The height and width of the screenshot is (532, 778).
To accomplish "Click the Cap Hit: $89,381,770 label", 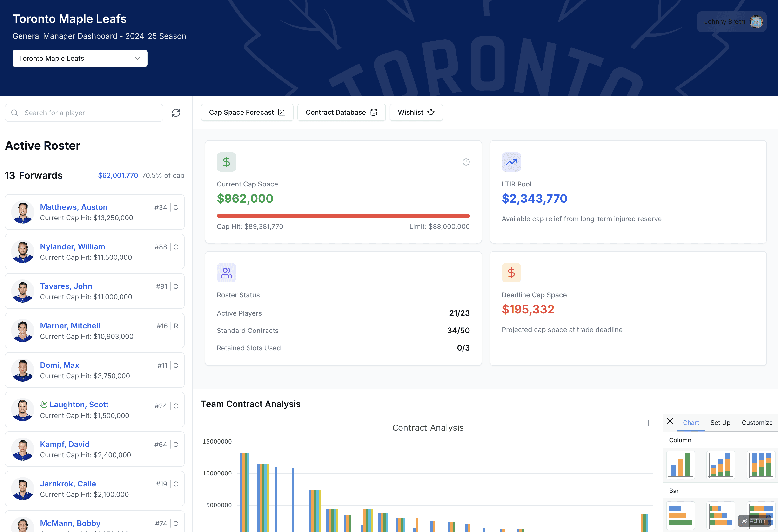I will click(250, 226).
